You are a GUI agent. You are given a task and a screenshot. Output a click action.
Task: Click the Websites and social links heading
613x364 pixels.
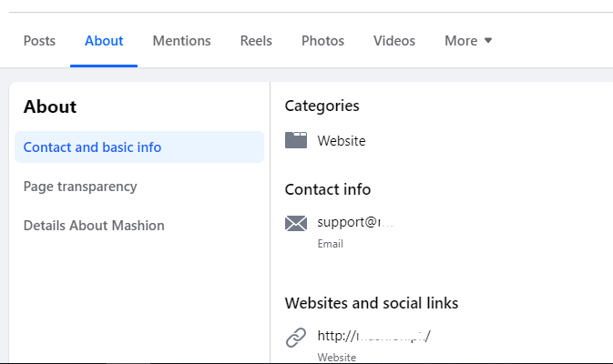[372, 303]
